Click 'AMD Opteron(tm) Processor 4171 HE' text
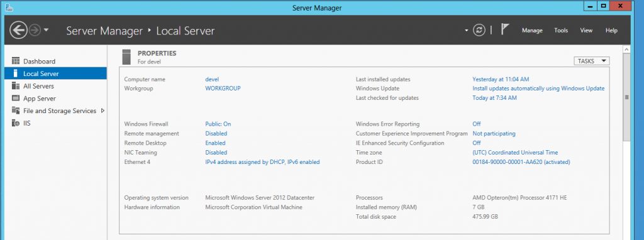 point(519,197)
